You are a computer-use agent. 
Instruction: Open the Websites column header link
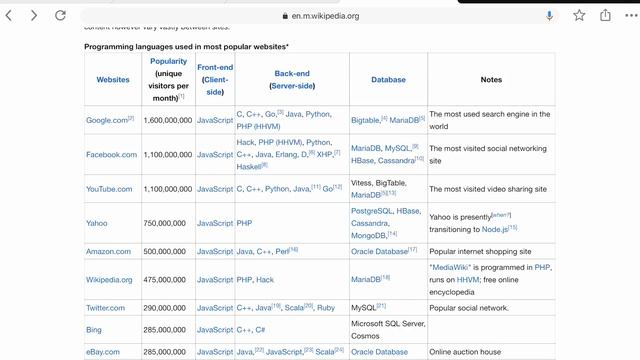[113, 80]
